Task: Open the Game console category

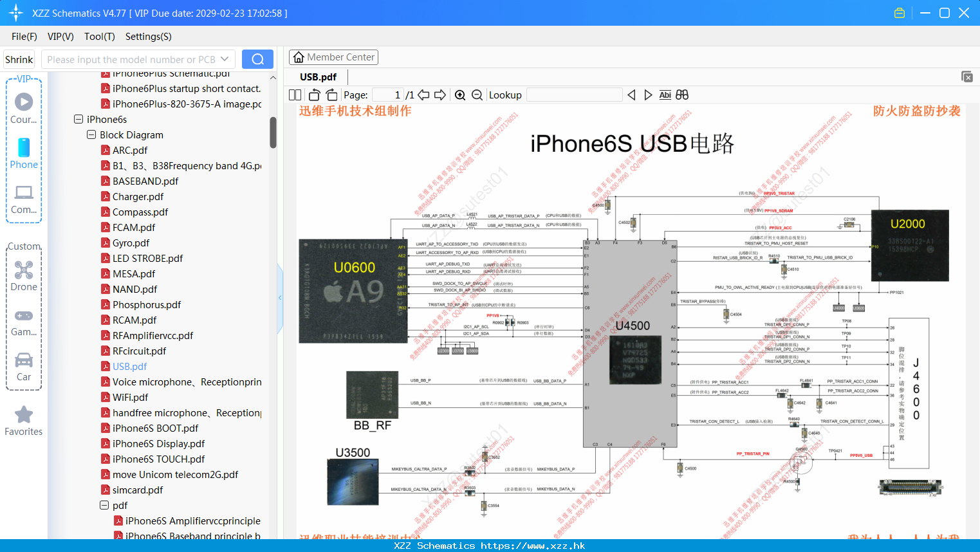Action: pos(24,322)
